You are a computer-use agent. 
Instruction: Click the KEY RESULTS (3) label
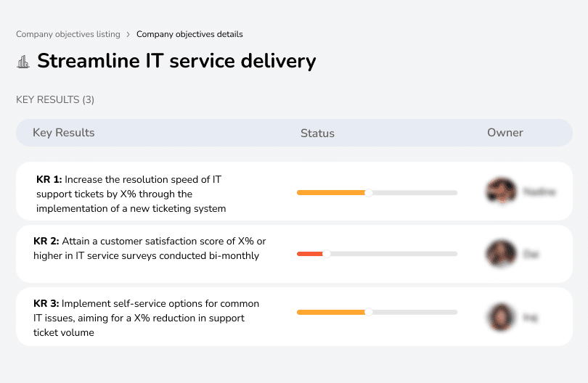coord(55,99)
